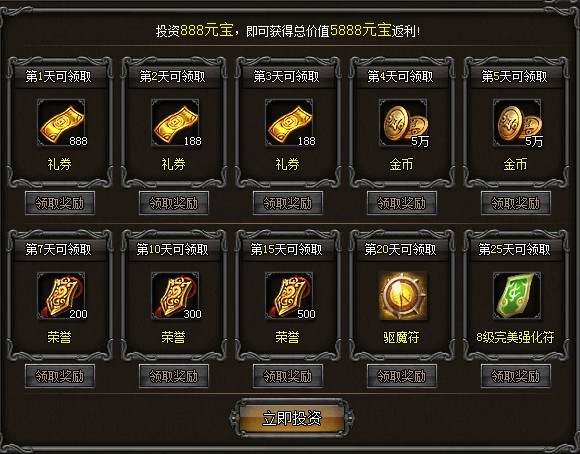Claim the day 20 驱魔符 reward with 领取奖励
The width and height of the screenshot is (580, 454).
click(x=402, y=376)
